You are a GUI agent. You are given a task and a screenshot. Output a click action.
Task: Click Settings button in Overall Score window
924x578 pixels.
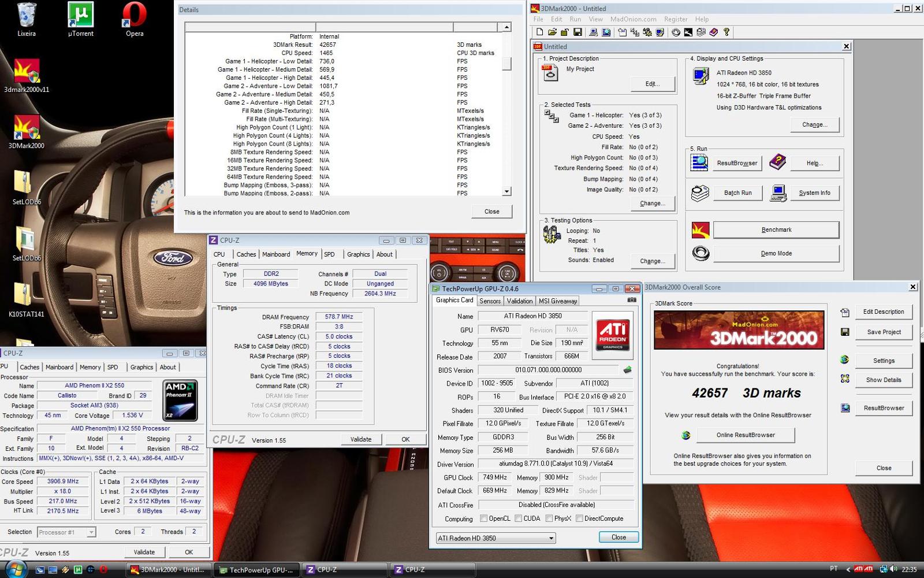[x=884, y=361]
